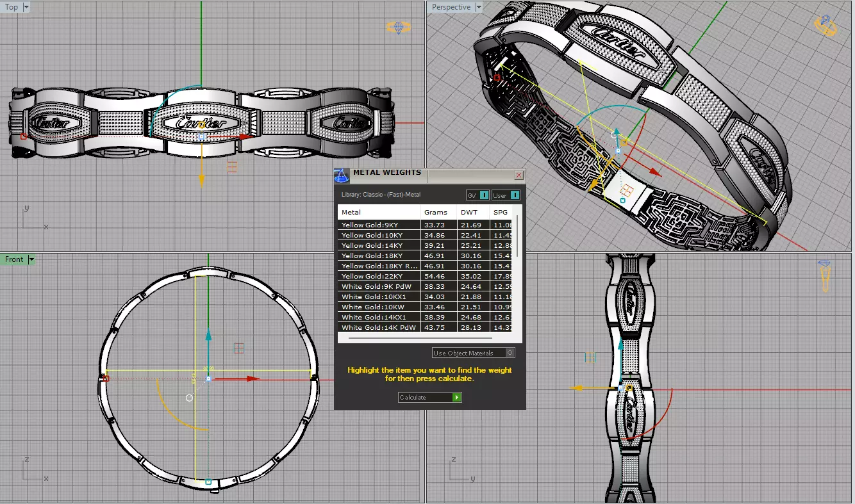Image resolution: width=855 pixels, height=504 pixels.
Task: Select the White Gold:10KW row
Action: click(x=424, y=307)
